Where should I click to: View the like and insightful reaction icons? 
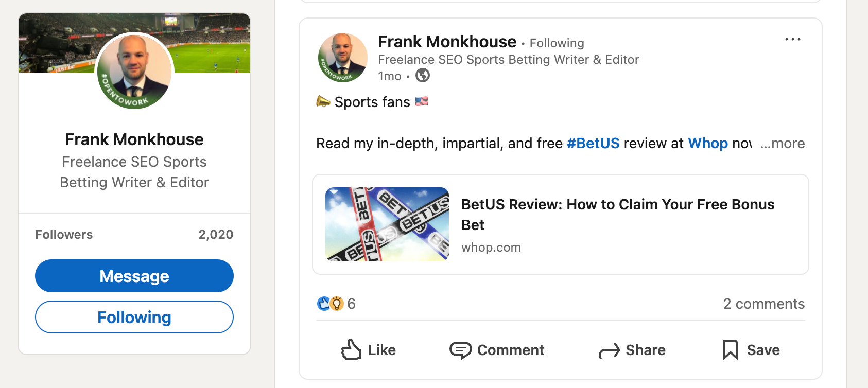(x=329, y=304)
